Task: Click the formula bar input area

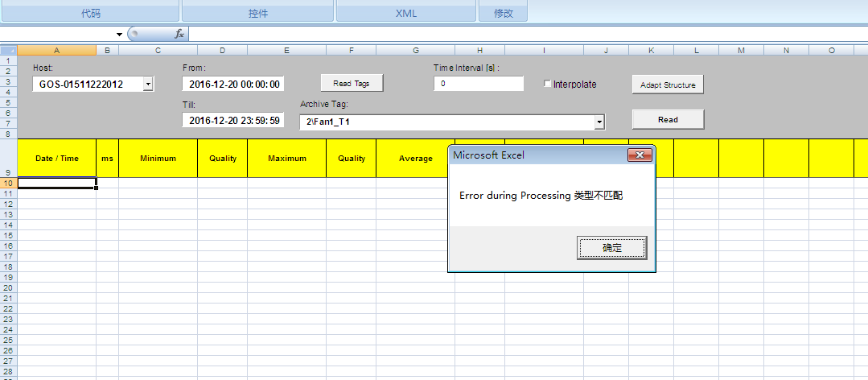Action: click(x=528, y=35)
